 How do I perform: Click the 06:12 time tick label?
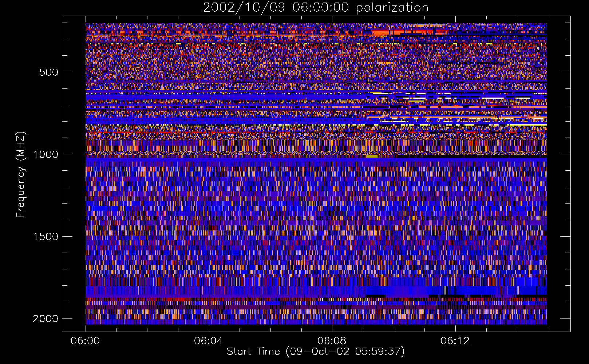tap(455, 341)
